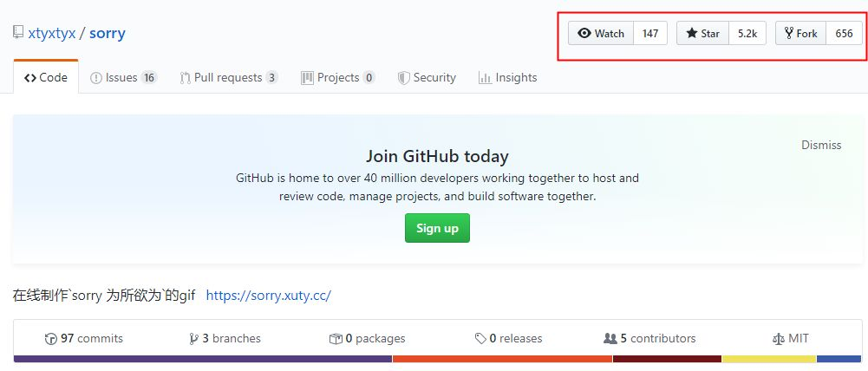The width and height of the screenshot is (868, 371).
Task: Click the repository book icon beside xtyxtyx
Action: coord(19,33)
